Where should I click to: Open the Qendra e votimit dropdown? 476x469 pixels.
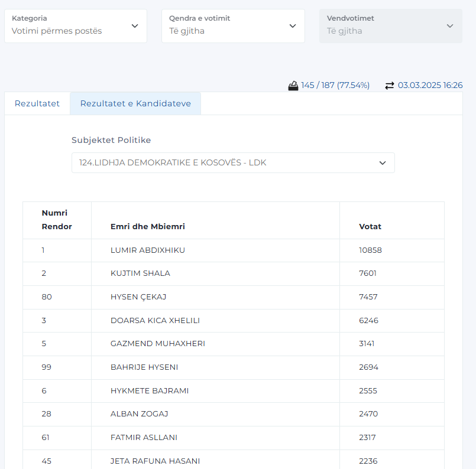pyautogui.click(x=233, y=26)
